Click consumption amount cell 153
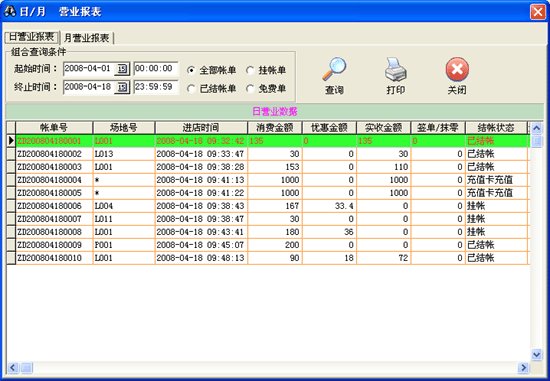 coord(275,167)
